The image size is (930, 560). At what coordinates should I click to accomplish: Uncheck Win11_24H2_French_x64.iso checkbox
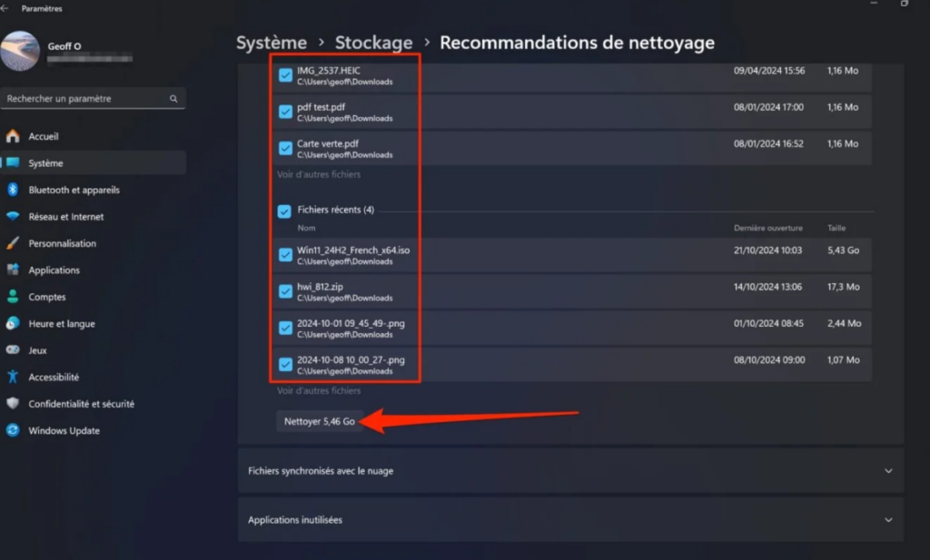click(x=285, y=255)
